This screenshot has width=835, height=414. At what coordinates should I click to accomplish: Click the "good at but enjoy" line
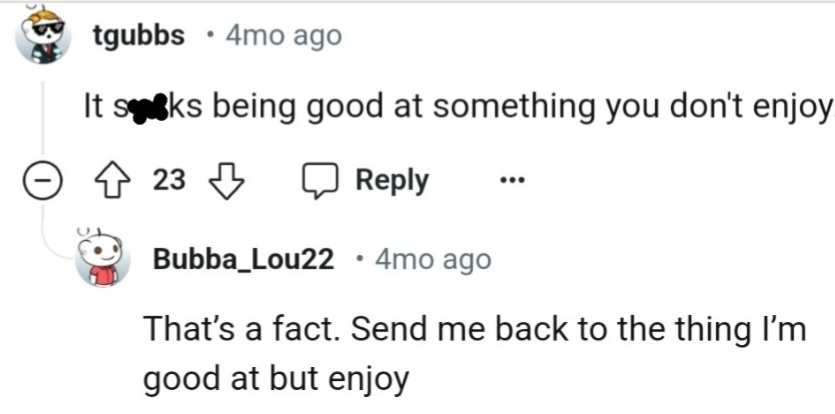[276, 380]
